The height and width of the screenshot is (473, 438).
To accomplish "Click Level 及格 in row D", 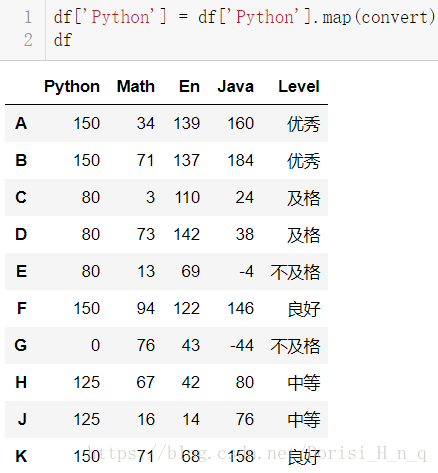I will [304, 235].
